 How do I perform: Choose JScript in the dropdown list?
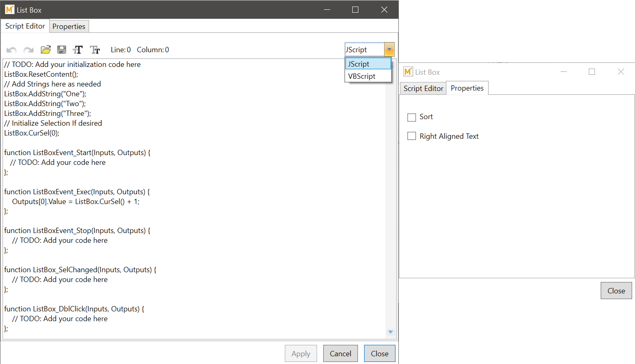(x=359, y=64)
